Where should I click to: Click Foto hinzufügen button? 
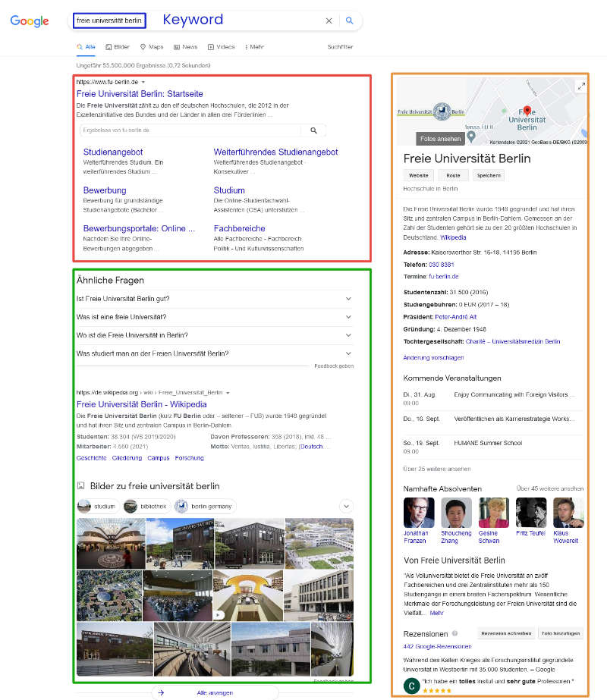[561, 633]
